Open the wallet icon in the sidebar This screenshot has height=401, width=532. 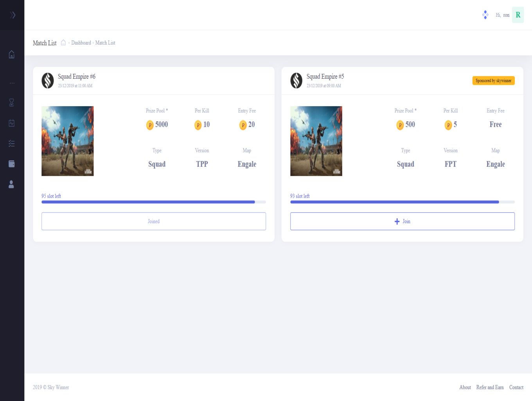(12, 164)
